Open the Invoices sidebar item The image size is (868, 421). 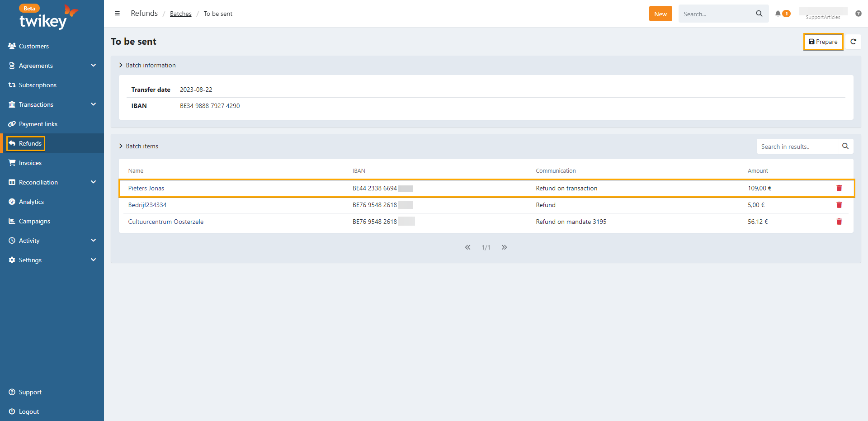(x=30, y=163)
